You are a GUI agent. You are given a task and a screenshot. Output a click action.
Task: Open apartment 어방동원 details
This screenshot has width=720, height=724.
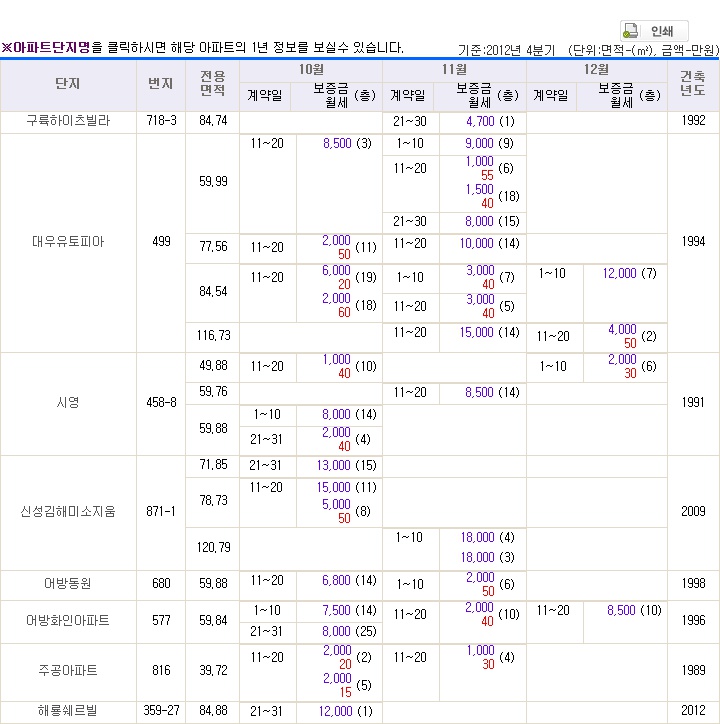[x=68, y=584]
